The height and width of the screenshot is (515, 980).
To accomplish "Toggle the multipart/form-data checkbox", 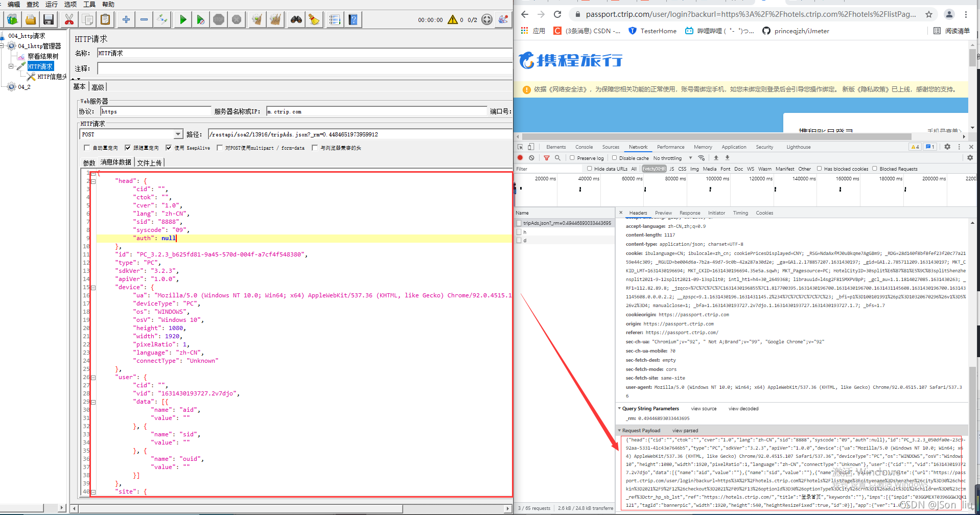I will [x=220, y=148].
